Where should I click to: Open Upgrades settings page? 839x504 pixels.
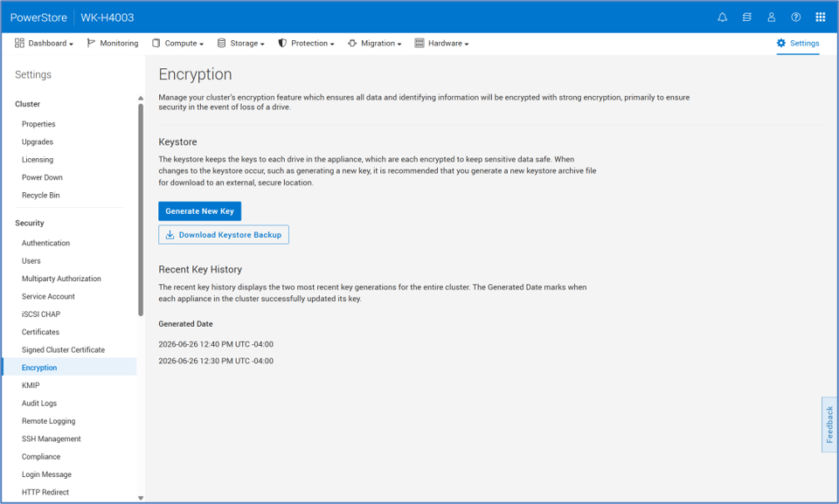38,142
